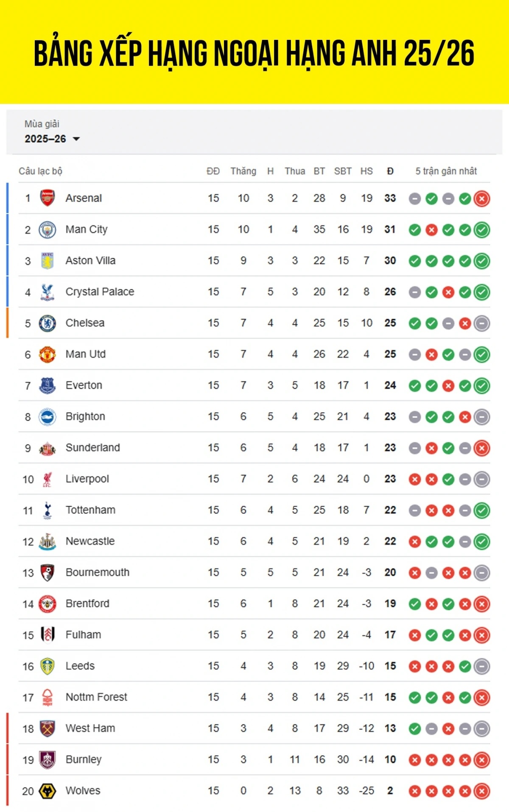
Task: Click the Câu lạc bộ column header
Action: coord(40,171)
